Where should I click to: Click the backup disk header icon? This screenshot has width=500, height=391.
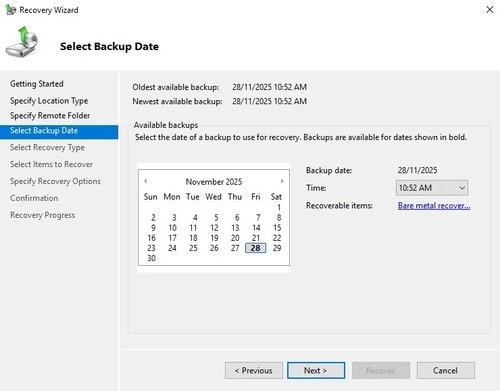click(x=22, y=42)
